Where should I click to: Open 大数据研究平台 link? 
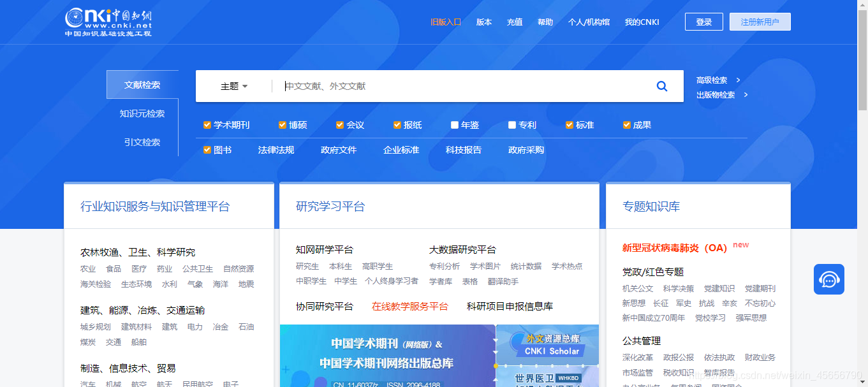click(x=462, y=249)
